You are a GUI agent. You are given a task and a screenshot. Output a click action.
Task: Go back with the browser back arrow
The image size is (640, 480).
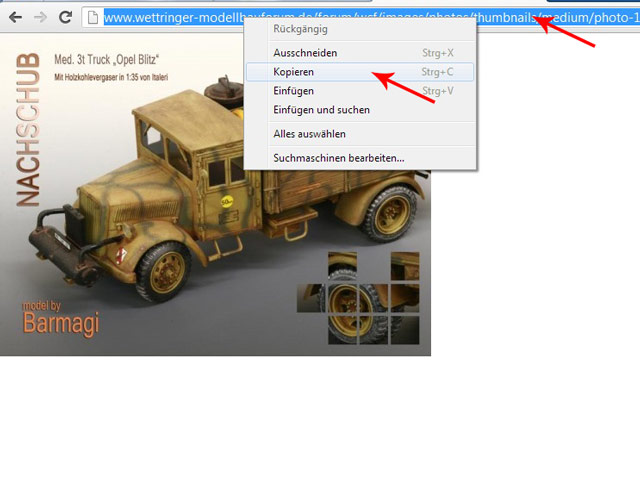pos(16,17)
